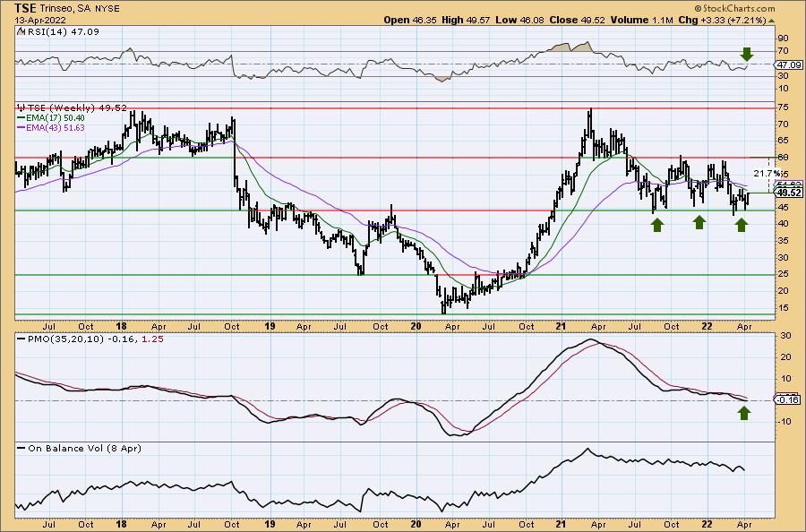Click the 'Volume 1.1M' value
The image size is (806, 532).
pyautogui.click(x=642, y=20)
